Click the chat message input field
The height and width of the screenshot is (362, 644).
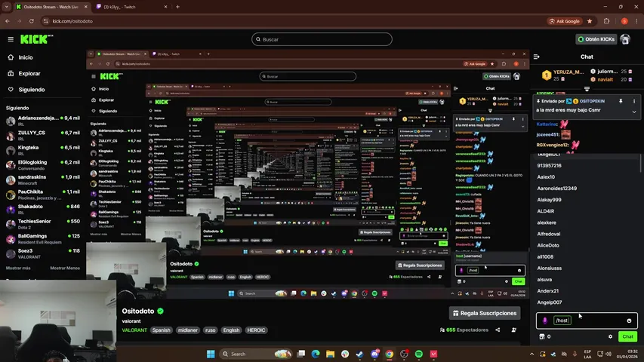587,321
